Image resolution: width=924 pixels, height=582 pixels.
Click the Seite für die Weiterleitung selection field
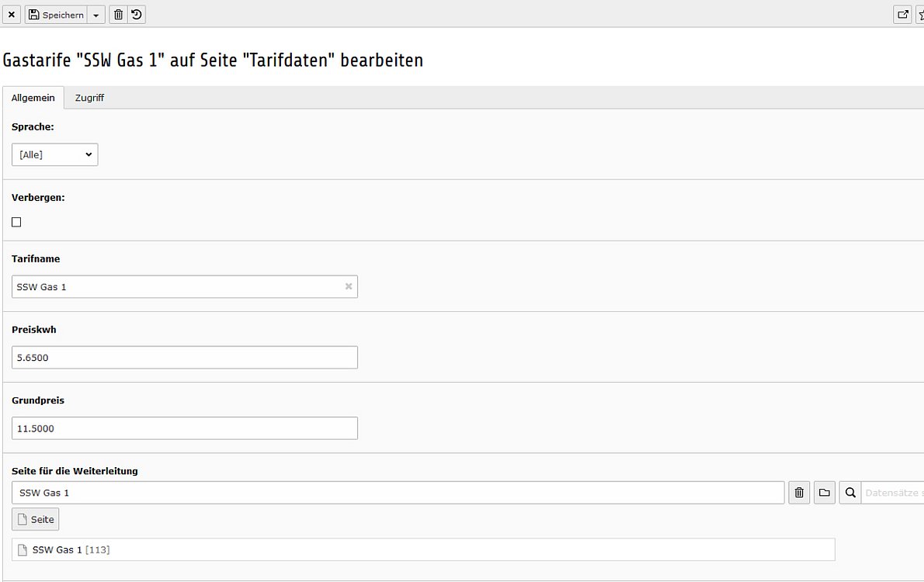pos(398,493)
